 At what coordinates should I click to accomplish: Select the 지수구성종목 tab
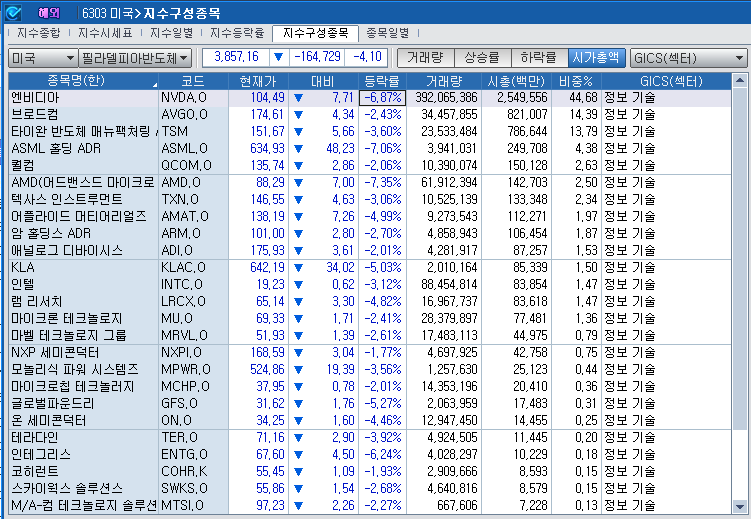click(315, 33)
